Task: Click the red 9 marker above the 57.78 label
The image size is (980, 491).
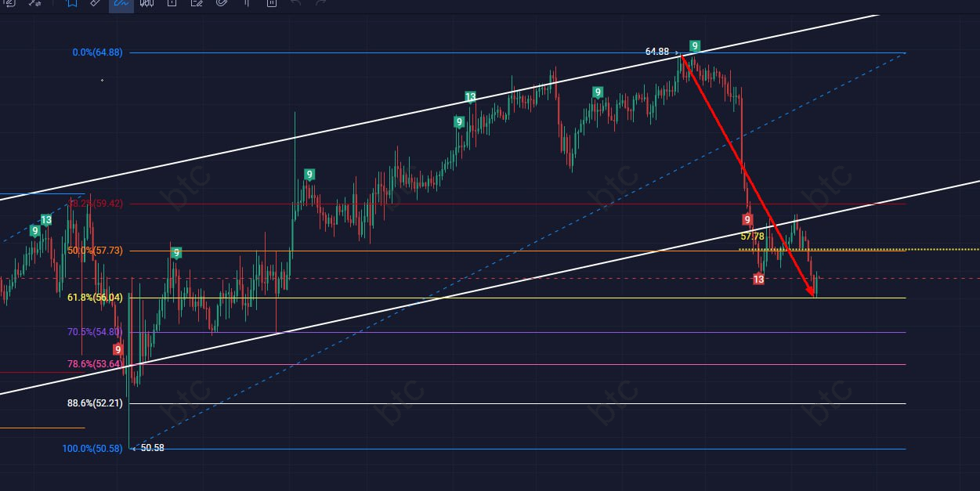Action: click(x=747, y=220)
